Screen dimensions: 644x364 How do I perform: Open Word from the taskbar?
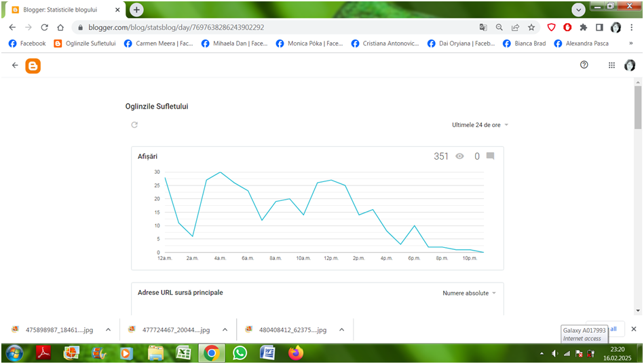[x=267, y=353]
